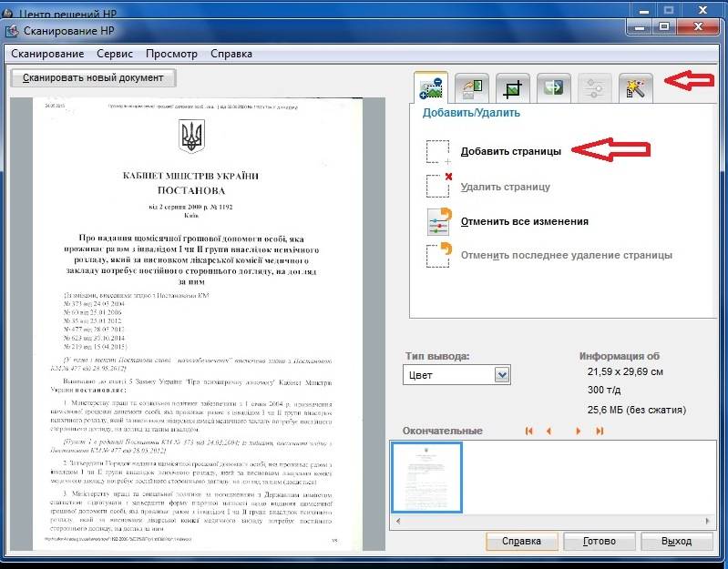Click the 'Выход' exit button

click(676, 542)
